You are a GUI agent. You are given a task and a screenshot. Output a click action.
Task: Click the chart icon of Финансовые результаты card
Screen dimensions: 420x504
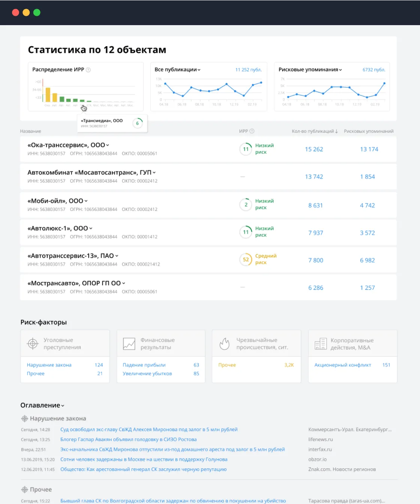pyautogui.click(x=129, y=343)
